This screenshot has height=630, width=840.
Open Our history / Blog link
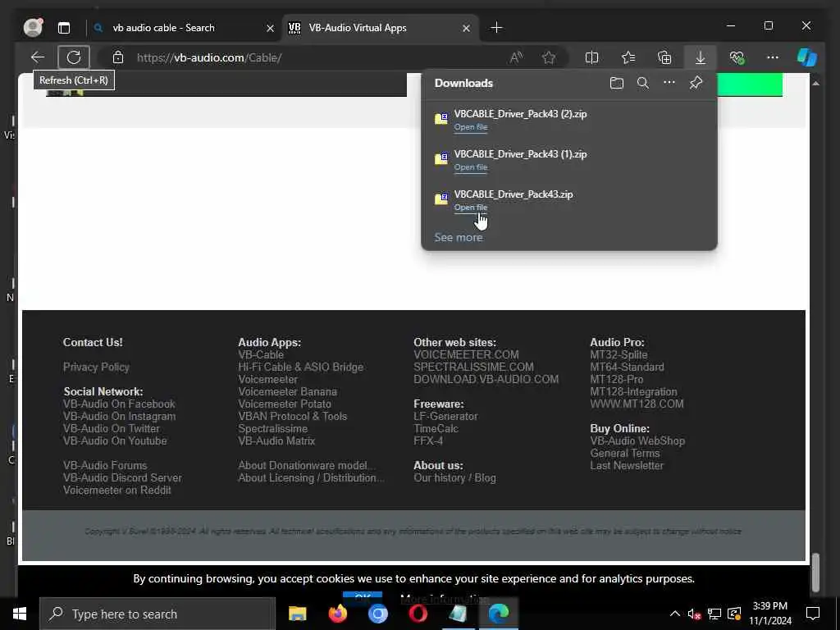pyautogui.click(x=454, y=478)
